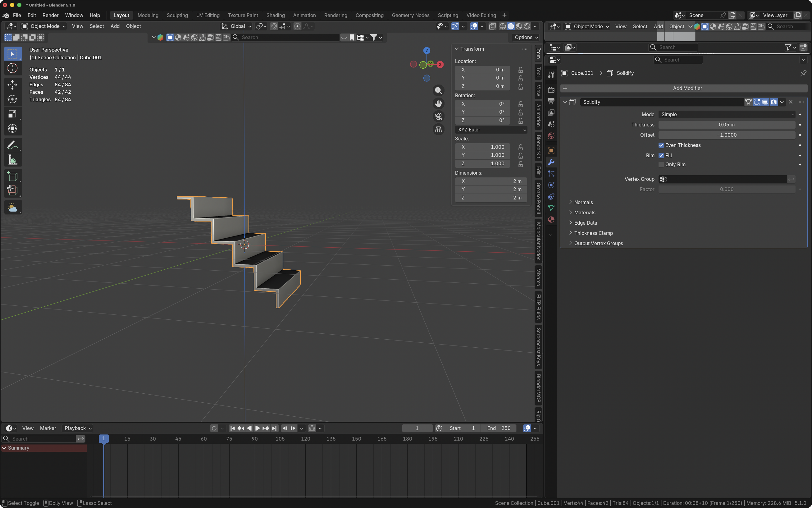
Task: Lock the Rotation Z value
Action: click(520, 120)
